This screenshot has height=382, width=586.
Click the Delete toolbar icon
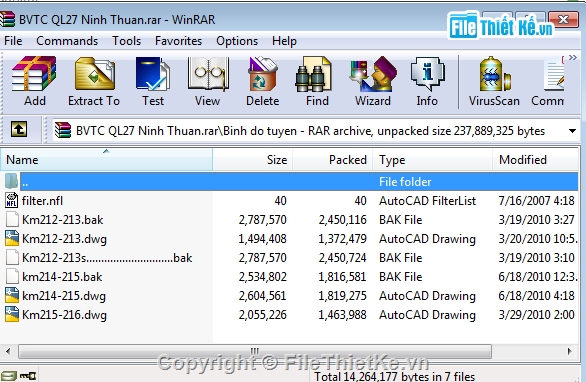coord(262,81)
